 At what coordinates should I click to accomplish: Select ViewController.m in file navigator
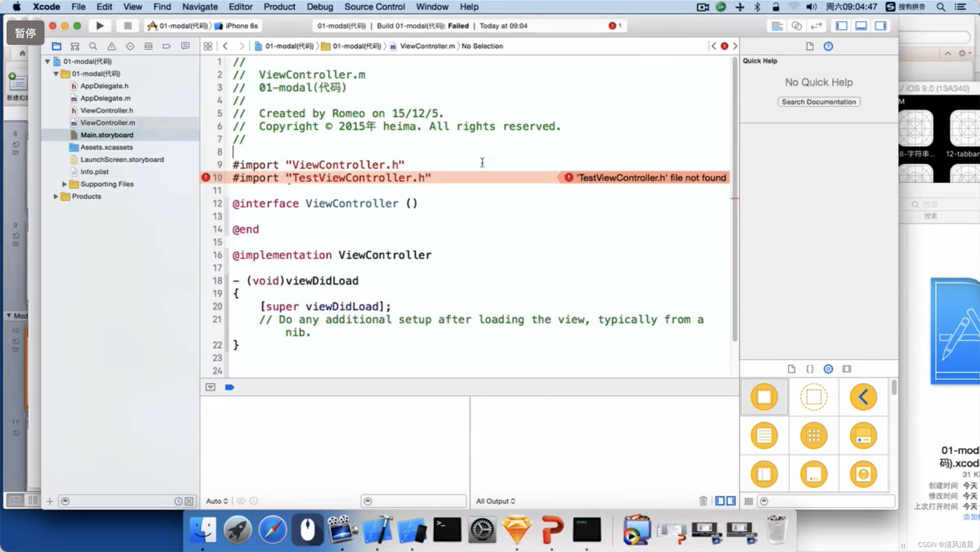point(108,122)
